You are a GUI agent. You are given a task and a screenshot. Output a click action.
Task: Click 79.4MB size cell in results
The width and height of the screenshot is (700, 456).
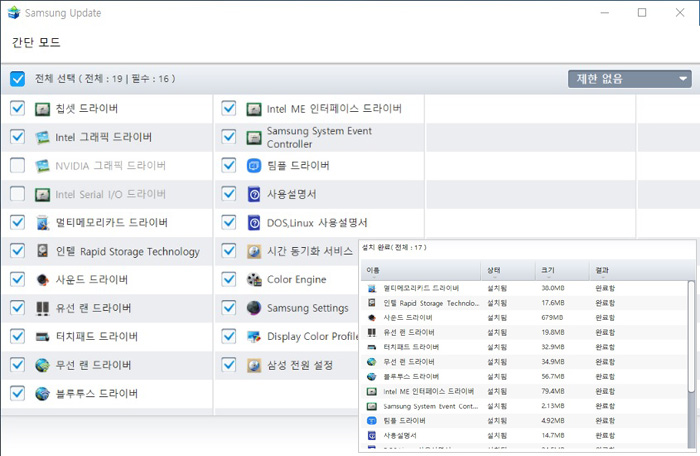coord(553,391)
